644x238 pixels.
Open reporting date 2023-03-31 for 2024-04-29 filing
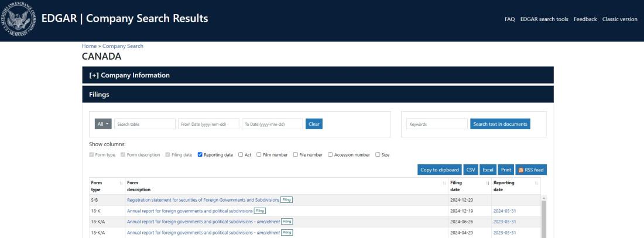504,233
